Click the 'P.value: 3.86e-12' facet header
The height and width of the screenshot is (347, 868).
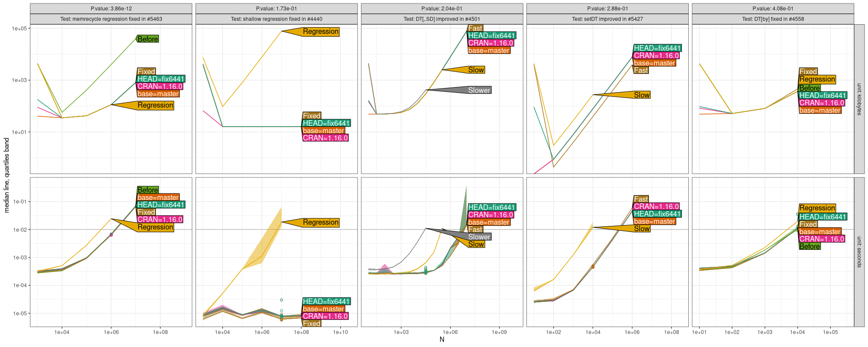[x=111, y=9]
